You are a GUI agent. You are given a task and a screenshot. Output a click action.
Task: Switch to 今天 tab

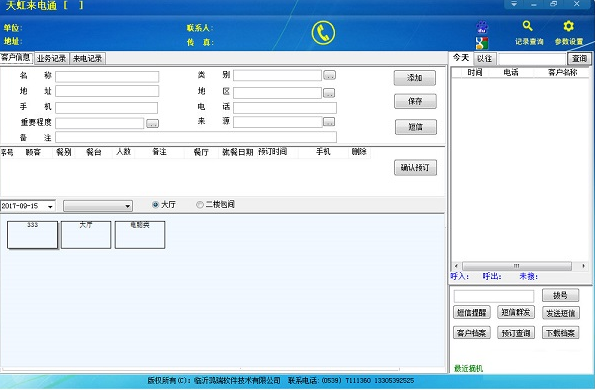[x=461, y=57]
